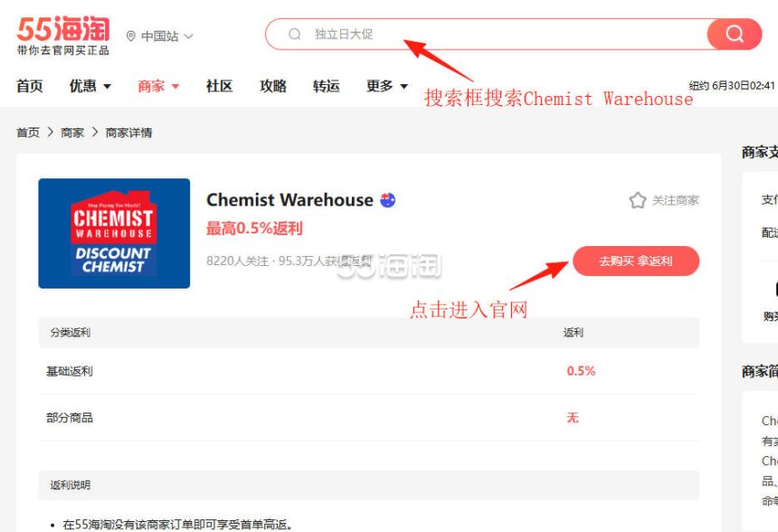
Task: Open the 商家 dropdown arrow
Action: [176, 86]
